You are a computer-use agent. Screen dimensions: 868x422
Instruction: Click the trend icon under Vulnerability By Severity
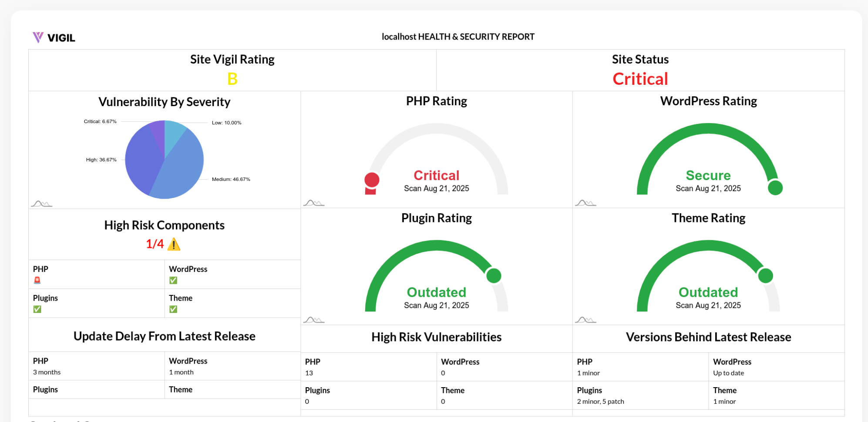click(x=41, y=204)
